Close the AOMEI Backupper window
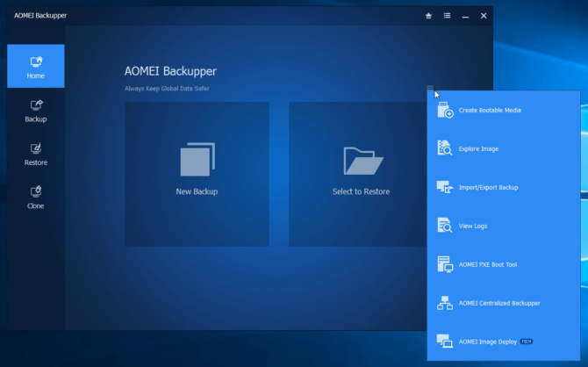Screen dimensions: 588x367 [484, 16]
